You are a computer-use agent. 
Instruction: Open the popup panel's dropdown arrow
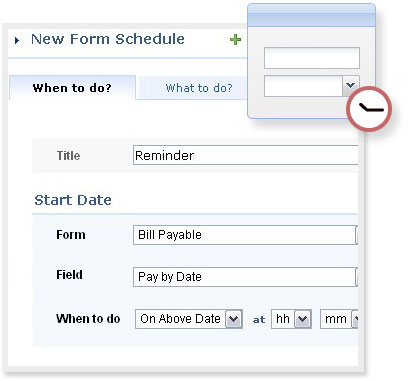[x=350, y=86]
